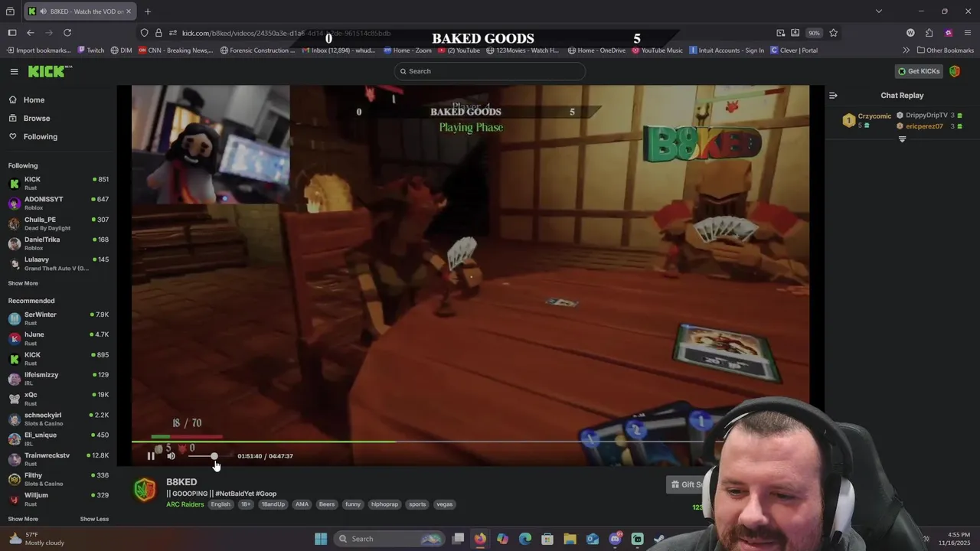Image resolution: width=980 pixels, height=551 pixels.
Task: Select the AMA tag
Action: click(x=302, y=504)
